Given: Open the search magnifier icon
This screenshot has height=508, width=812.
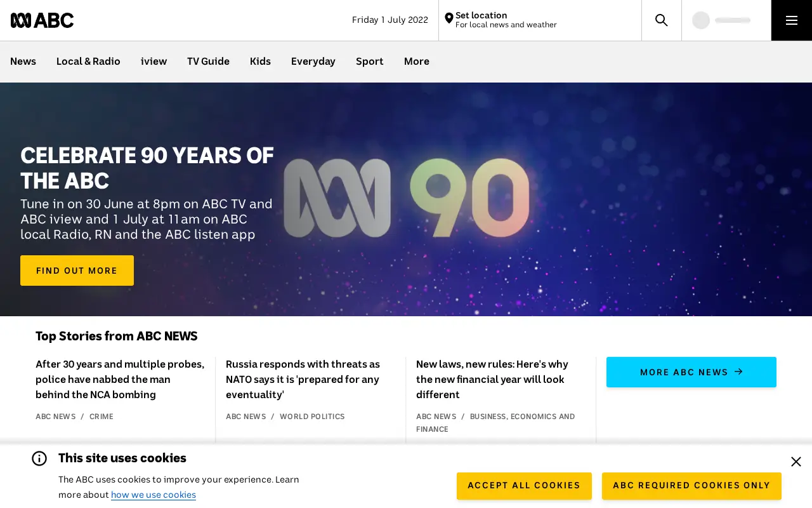Looking at the screenshot, I should (662, 20).
